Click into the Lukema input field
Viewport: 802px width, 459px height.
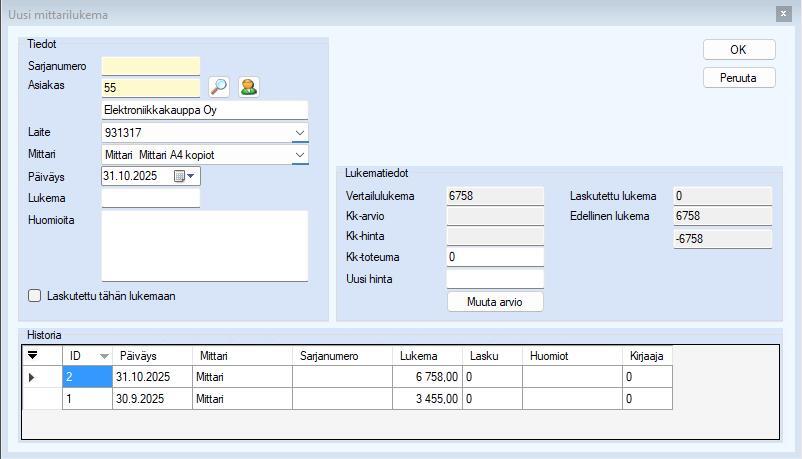[x=151, y=198]
